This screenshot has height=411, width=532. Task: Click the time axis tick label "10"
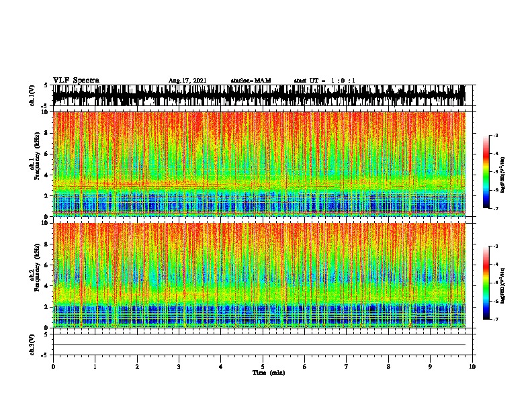[472, 367]
